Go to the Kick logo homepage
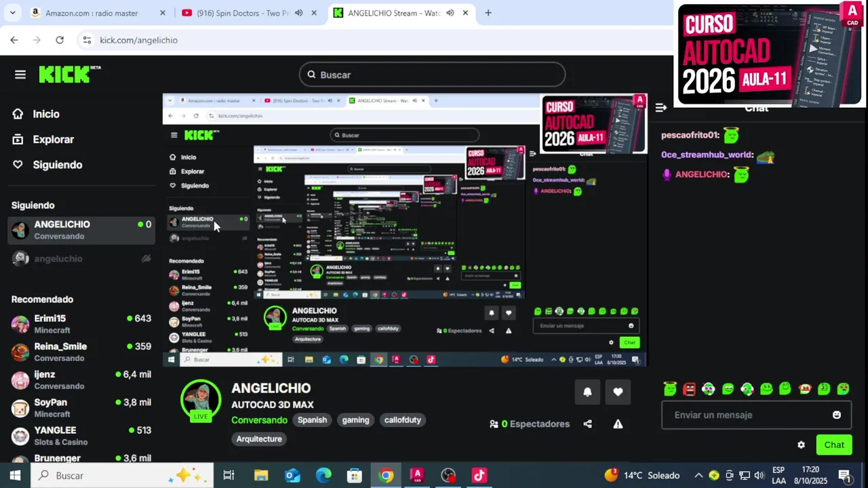Screen dimensions: 868x488 click(x=69, y=74)
